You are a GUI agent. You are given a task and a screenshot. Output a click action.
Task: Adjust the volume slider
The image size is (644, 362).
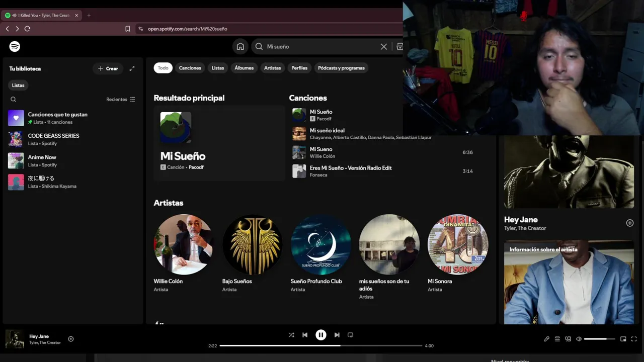[x=599, y=339]
